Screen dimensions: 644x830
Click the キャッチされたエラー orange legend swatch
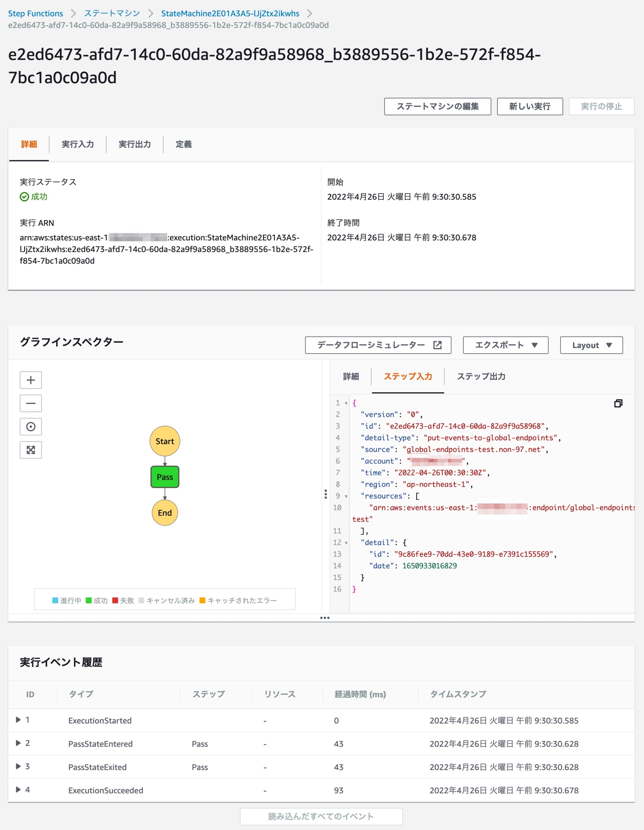203,600
